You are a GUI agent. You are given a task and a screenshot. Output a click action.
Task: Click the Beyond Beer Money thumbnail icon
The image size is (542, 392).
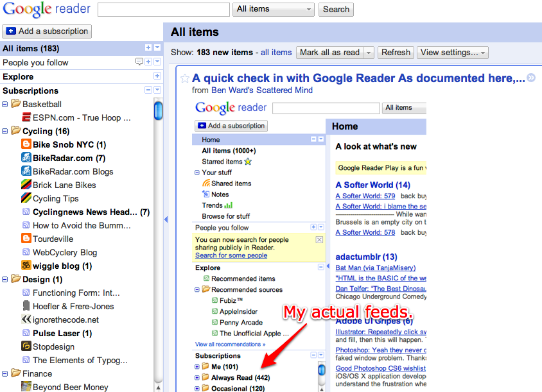pyautogui.click(x=26, y=386)
